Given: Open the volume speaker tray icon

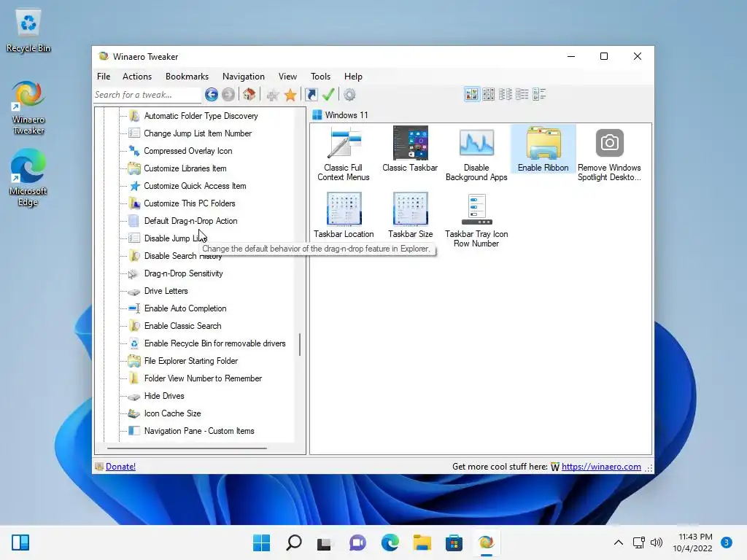Looking at the screenshot, I should click(657, 542).
